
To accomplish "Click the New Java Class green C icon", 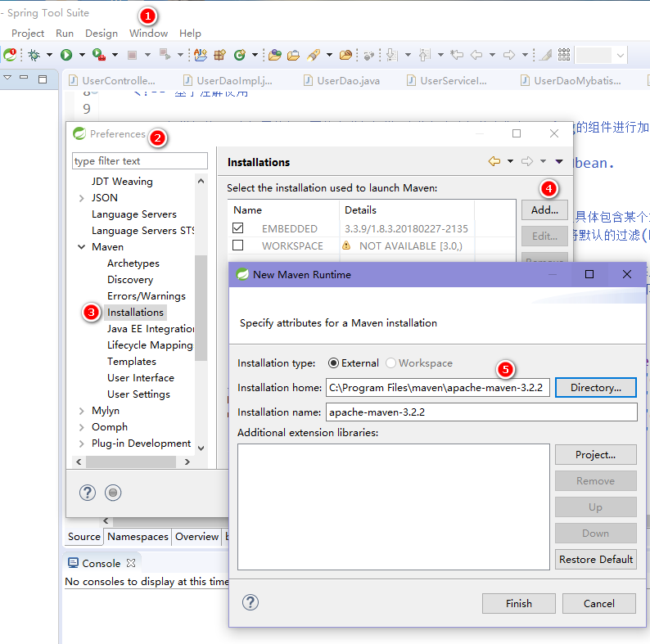I will [240, 55].
